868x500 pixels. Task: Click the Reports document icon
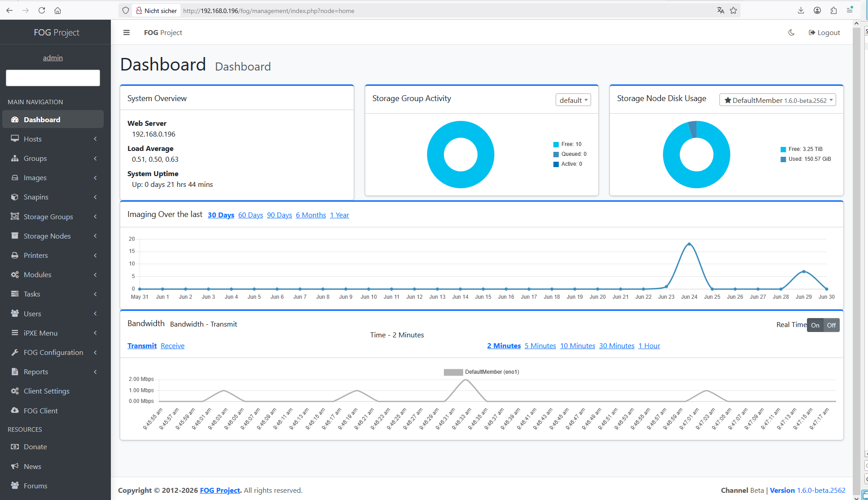[x=15, y=372]
